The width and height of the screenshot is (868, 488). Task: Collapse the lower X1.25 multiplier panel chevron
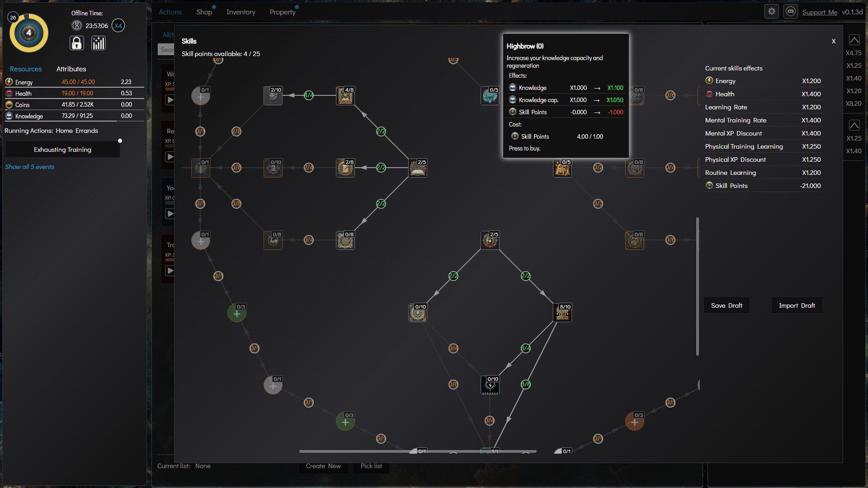coord(854,125)
